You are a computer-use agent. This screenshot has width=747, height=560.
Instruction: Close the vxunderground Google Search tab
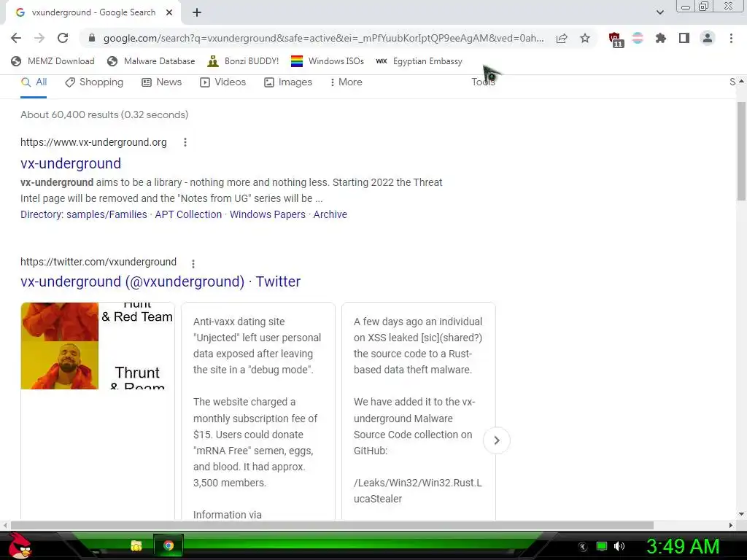(169, 12)
